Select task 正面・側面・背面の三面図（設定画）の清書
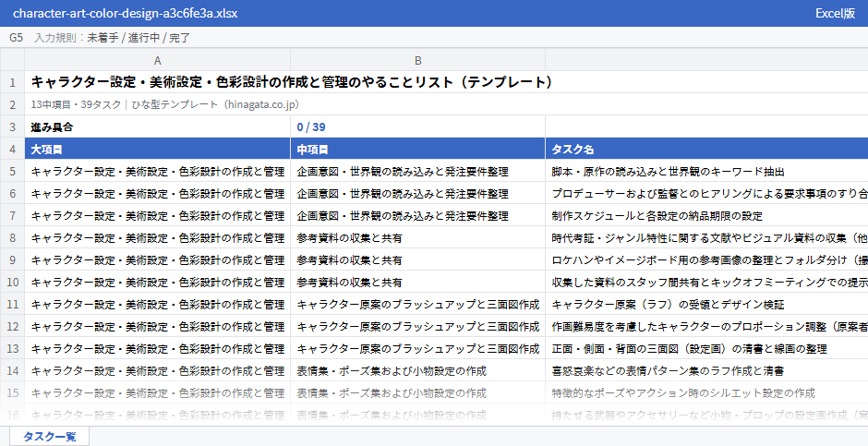The height and width of the screenshot is (446, 868). [x=707, y=348]
